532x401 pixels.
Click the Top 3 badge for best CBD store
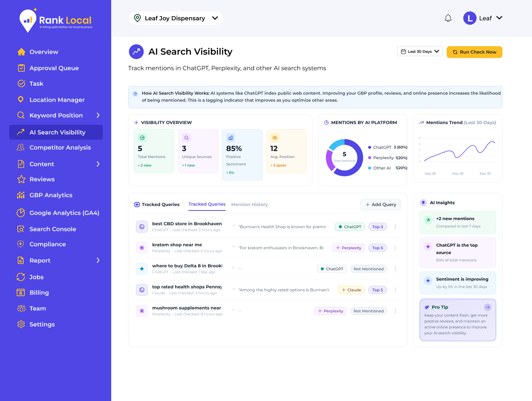(x=378, y=227)
